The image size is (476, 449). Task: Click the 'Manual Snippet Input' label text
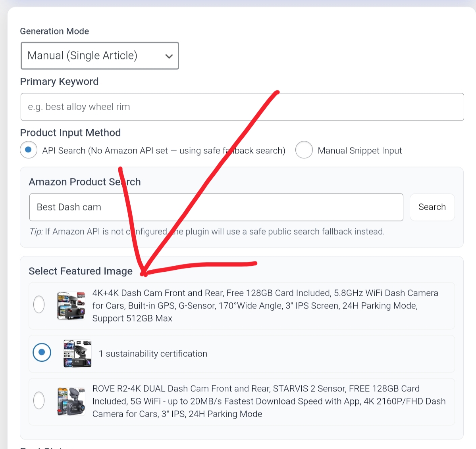tap(360, 151)
